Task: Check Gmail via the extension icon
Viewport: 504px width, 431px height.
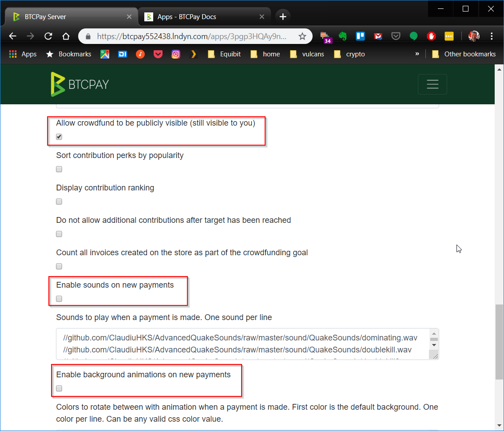Action: point(378,36)
